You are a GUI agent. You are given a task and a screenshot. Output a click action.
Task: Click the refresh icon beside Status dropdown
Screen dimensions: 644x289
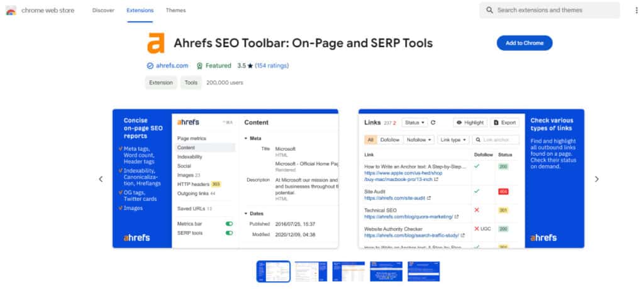[433, 123]
